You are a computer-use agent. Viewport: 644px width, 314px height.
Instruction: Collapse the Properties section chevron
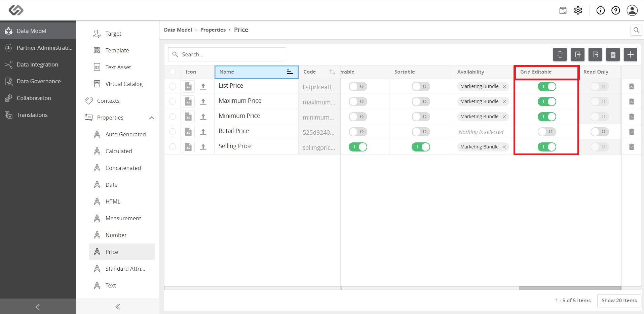152,118
